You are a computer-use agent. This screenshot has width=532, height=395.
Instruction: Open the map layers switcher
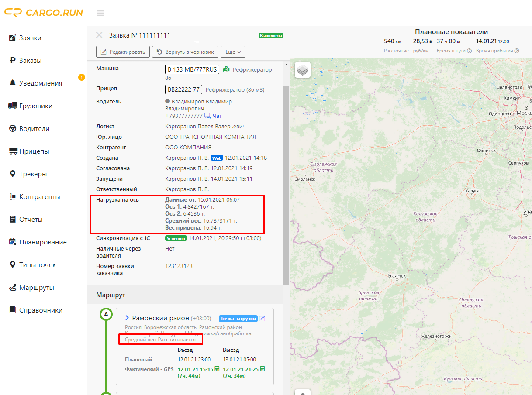(x=303, y=70)
